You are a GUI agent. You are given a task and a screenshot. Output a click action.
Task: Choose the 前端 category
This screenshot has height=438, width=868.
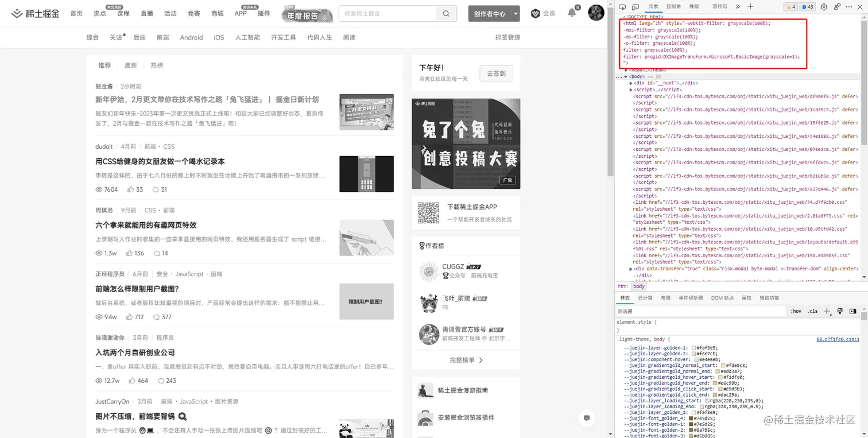tap(162, 37)
